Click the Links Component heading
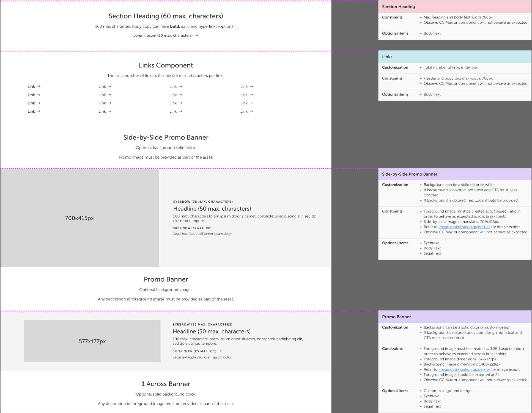This screenshot has height=413, width=532. click(166, 65)
